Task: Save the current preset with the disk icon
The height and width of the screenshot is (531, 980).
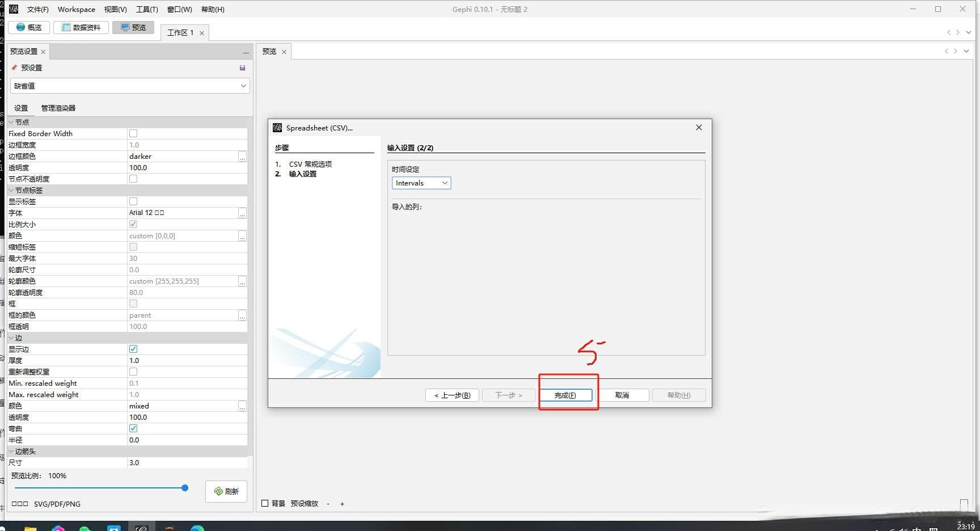Action: coord(242,68)
